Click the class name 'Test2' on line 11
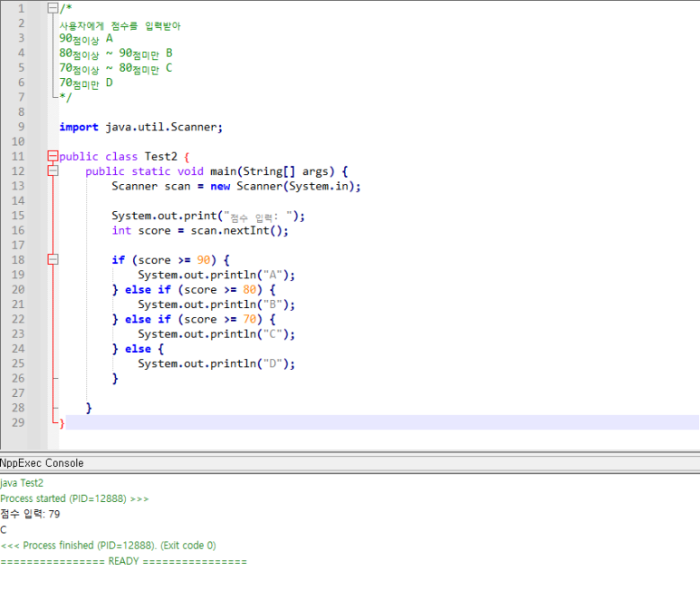 160,157
